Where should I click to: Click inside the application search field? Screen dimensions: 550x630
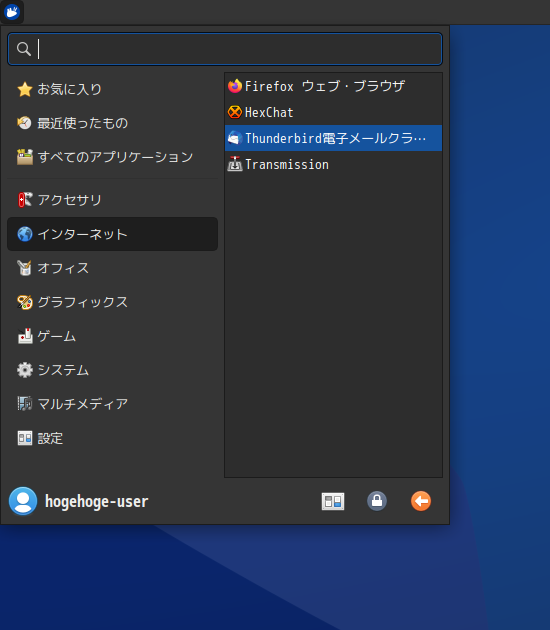tap(225, 49)
